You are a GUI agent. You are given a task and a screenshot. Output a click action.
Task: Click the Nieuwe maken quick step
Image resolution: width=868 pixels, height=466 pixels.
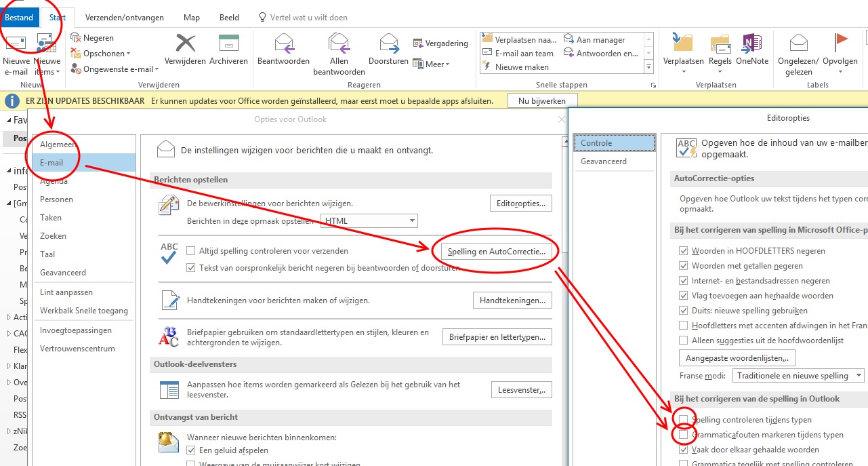coord(515,67)
